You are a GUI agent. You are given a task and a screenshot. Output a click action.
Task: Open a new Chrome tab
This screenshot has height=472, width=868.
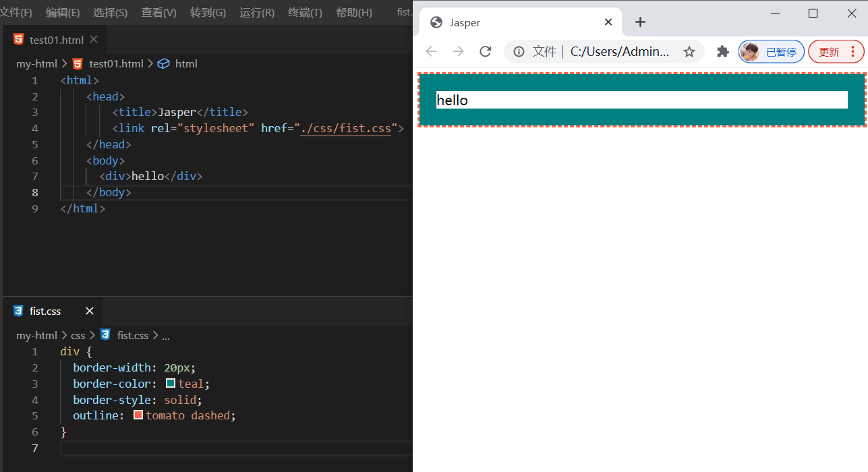pos(640,22)
